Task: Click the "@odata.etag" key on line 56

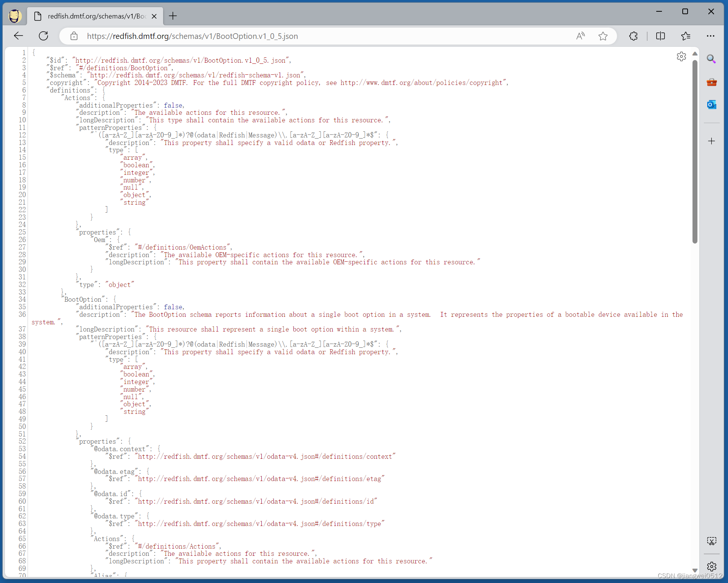Action: point(114,472)
